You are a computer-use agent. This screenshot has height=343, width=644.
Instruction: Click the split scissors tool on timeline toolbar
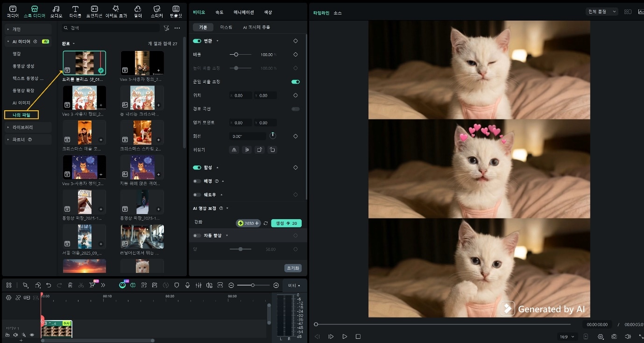pos(81,285)
